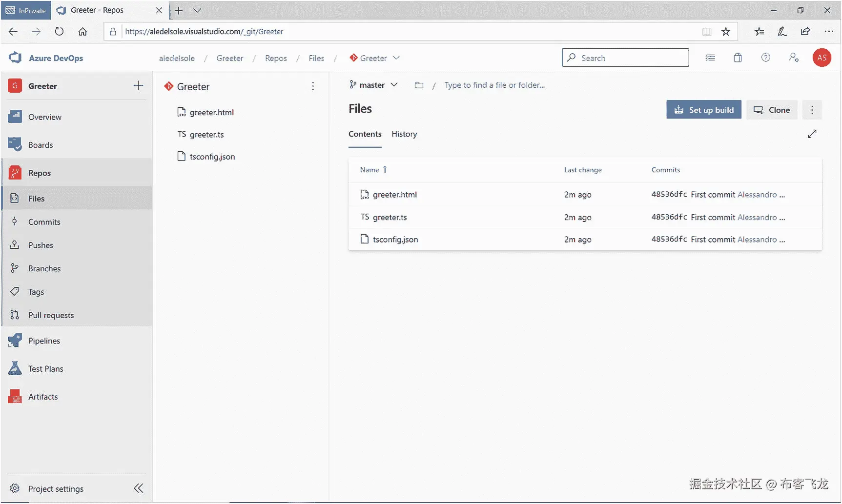842x504 pixels.
Task: Open more options for Greeter file tree
Action: (x=313, y=86)
